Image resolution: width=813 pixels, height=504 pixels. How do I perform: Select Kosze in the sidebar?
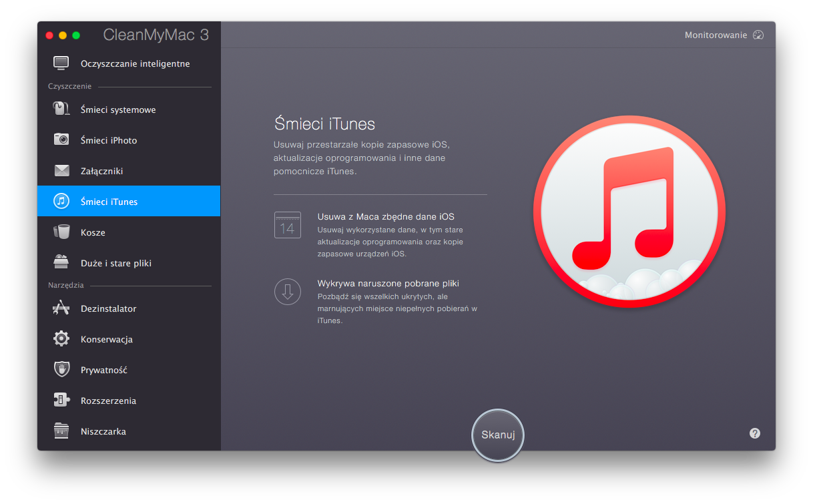(x=129, y=232)
